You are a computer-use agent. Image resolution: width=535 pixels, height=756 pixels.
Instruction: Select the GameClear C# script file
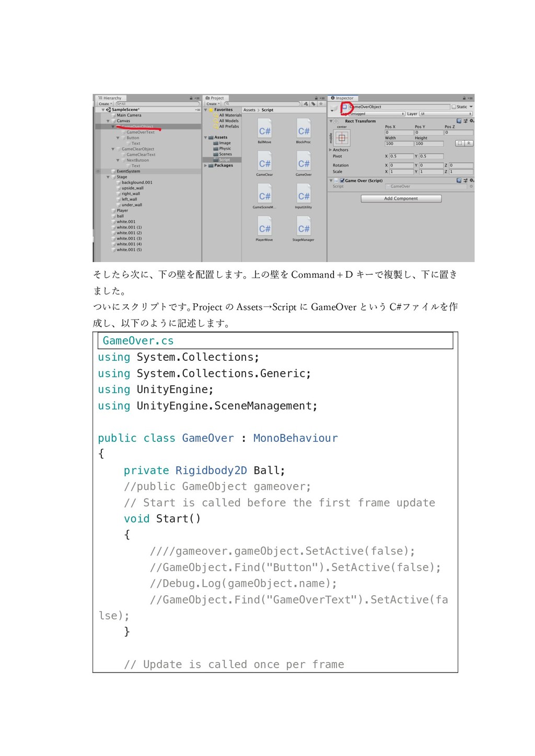tap(264, 164)
